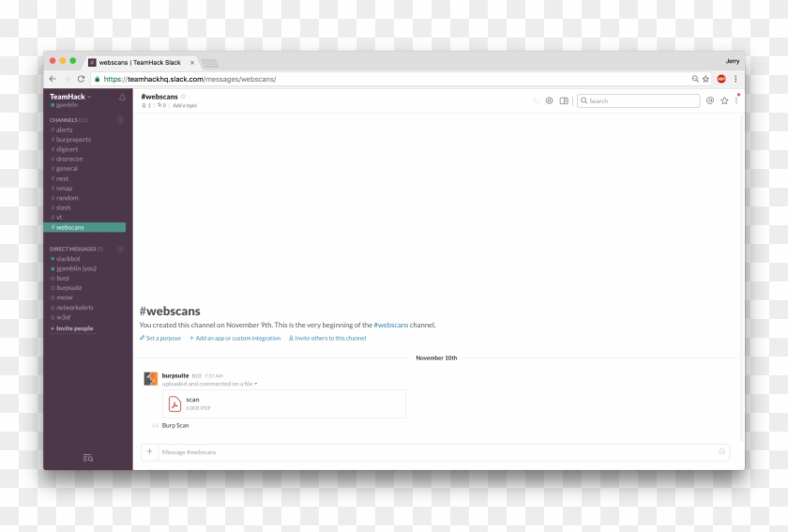
Task: Open the emoji picker in the message box
Action: pyautogui.click(x=721, y=451)
